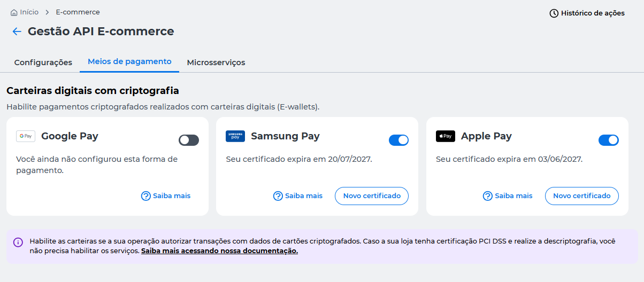This screenshot has height=282, width=644.
Task: Enable the Google Pay toggle
Action: tap(189, 140)
